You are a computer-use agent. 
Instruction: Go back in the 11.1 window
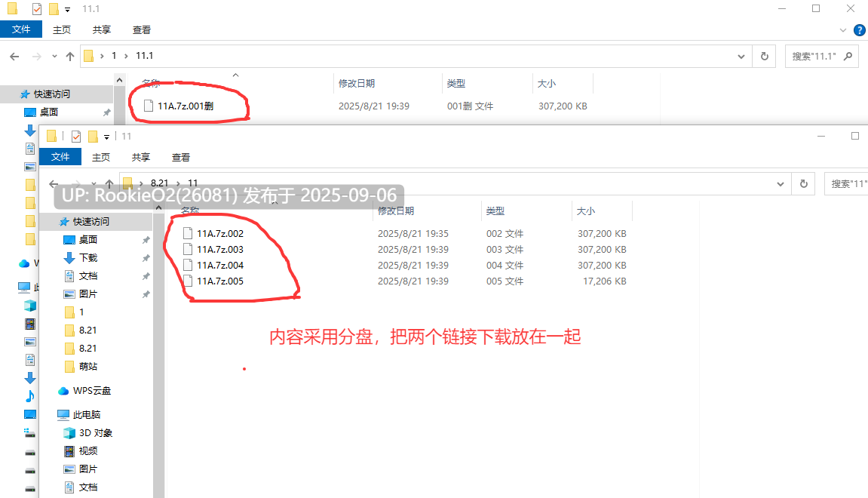[14, 56]
